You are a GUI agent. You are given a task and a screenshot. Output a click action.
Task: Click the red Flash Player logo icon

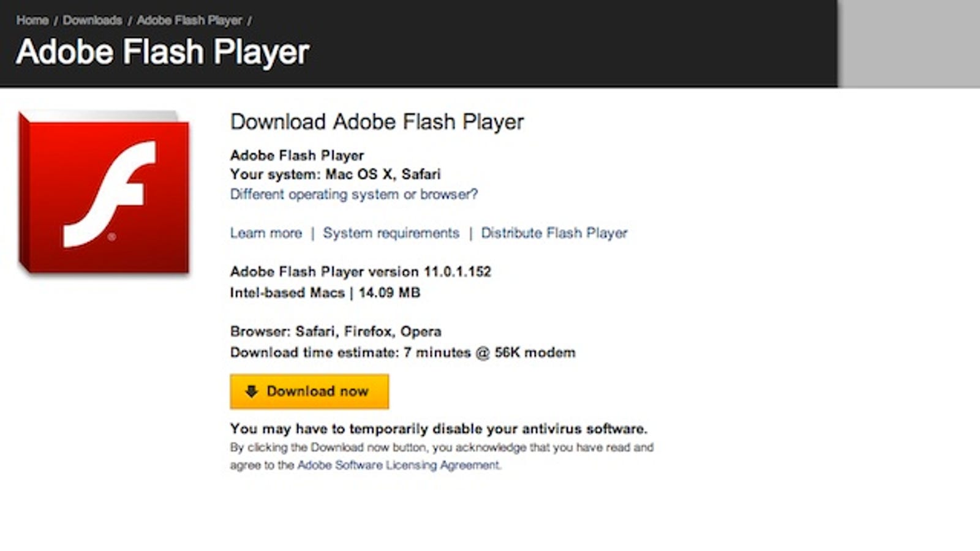[x=104, y=192]
